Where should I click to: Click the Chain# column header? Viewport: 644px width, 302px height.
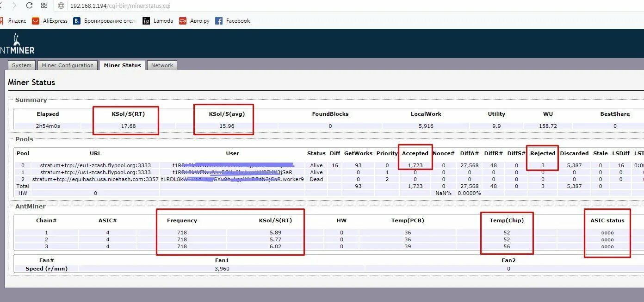pyautogui.click(x=46, y=220)
